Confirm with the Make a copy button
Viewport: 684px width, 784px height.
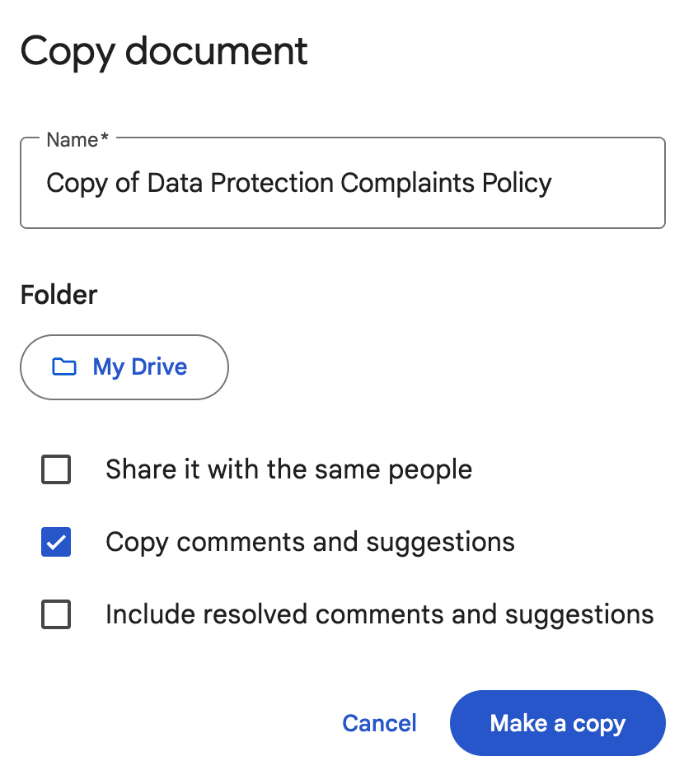tap(557, 723)
